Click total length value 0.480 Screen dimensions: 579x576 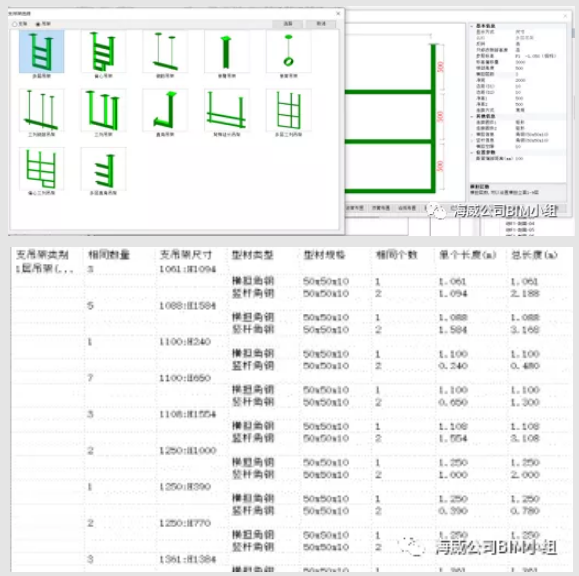525,366
